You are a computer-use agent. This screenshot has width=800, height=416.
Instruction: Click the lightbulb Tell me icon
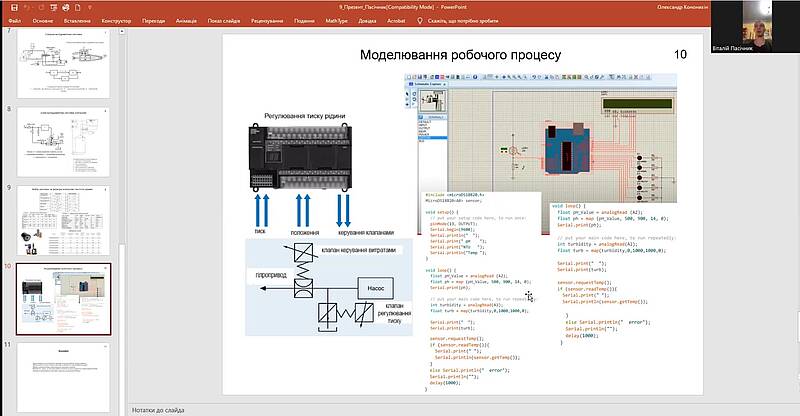[x=420, y=21]
